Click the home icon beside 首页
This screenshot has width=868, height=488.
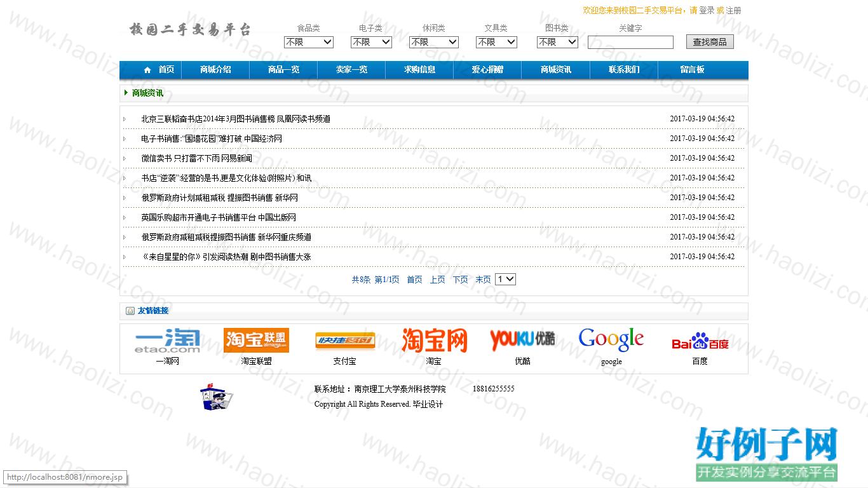148,70
